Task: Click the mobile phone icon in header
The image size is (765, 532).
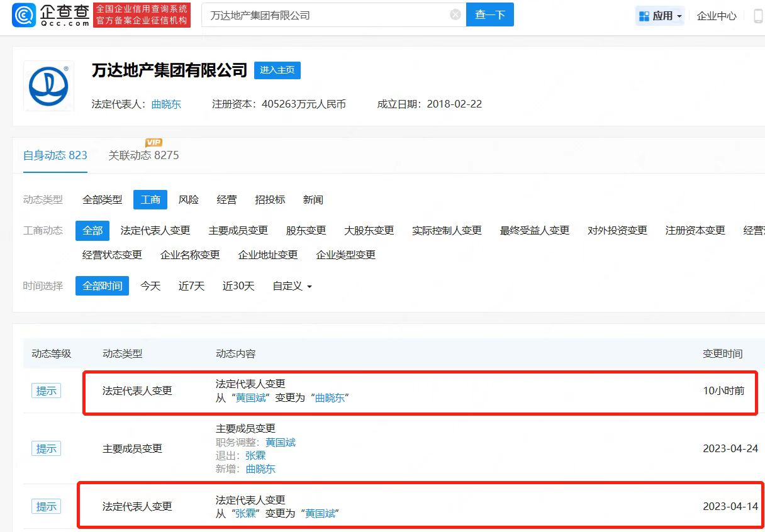Action: 758,16
